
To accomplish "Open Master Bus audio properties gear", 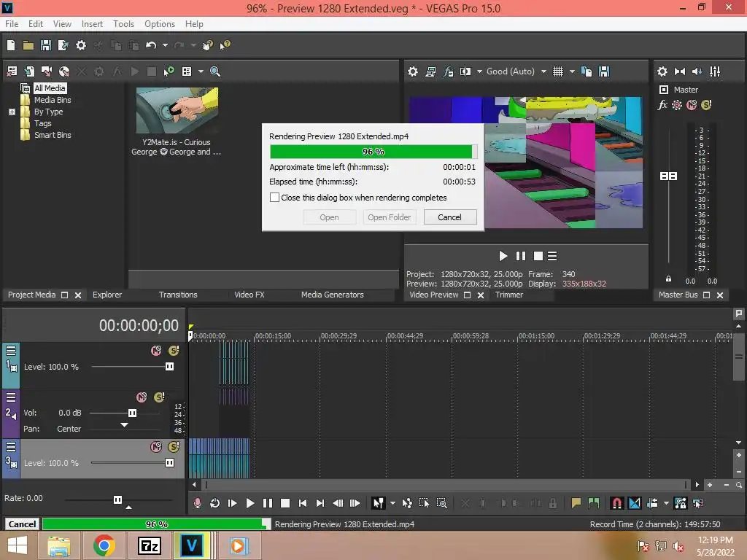I will (x=662, y=71).
